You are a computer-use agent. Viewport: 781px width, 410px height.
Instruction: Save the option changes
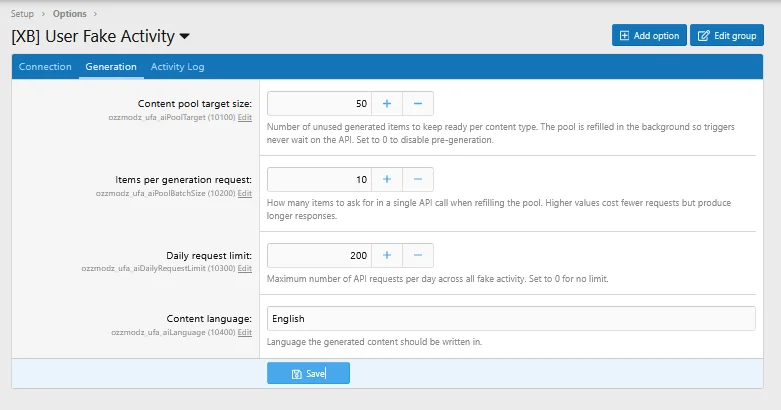(308, 374)
